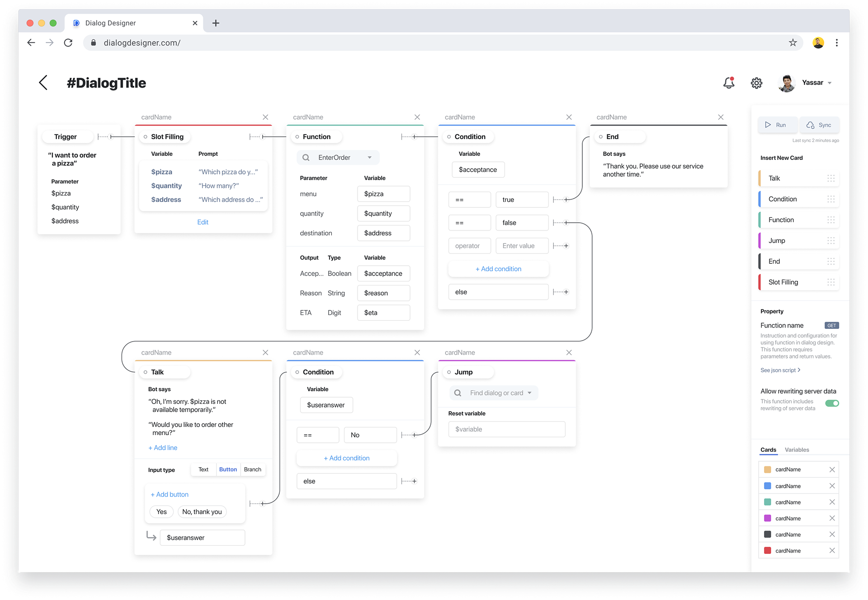This screenshot has width=868, height=600.
Task: Close the Talk card
Action: pyautogui.click(x=265, y=352)
